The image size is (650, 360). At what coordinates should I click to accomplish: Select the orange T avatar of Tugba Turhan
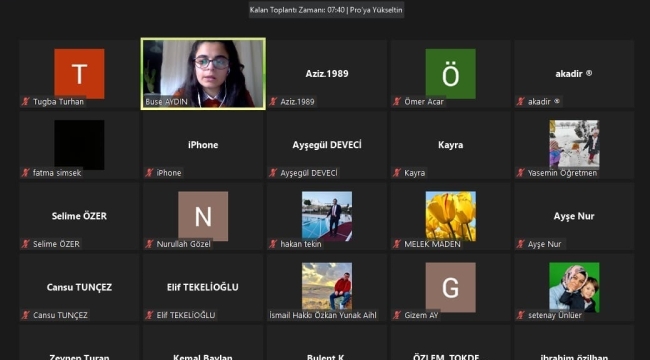(79, 73)
